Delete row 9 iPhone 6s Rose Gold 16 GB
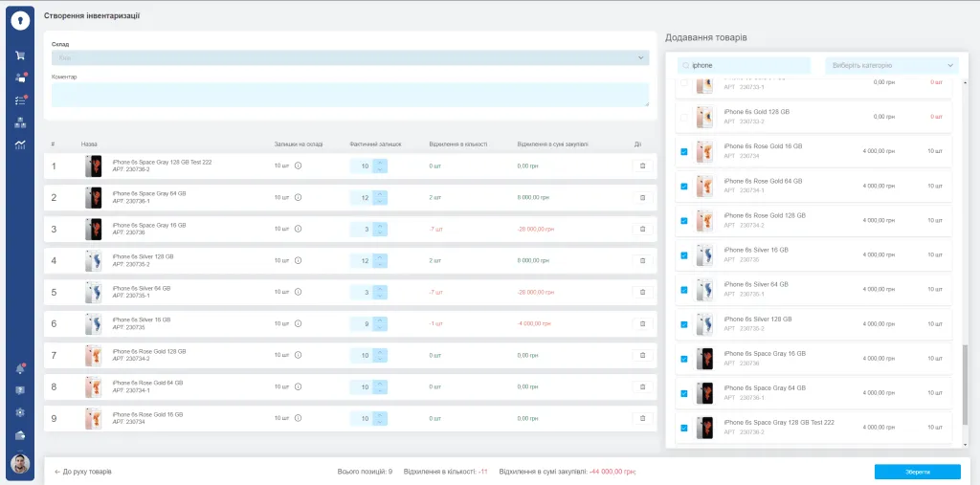Viewport: 980px width, 485px height. pos(642,418)
